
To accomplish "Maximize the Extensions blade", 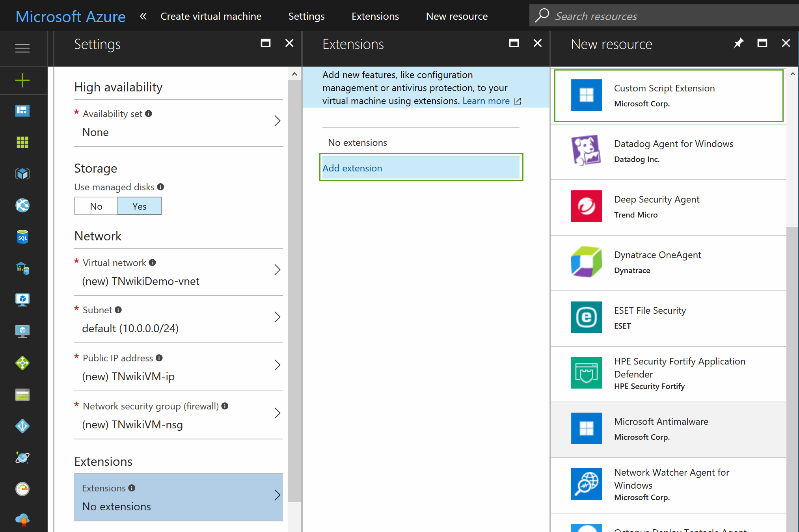I will (x=514, y=43).
